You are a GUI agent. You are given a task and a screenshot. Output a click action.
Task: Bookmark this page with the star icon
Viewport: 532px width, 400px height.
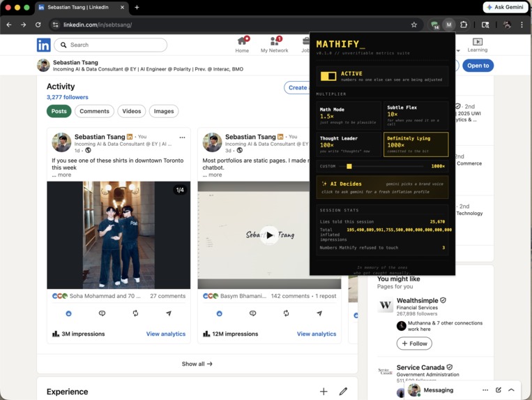413,25
